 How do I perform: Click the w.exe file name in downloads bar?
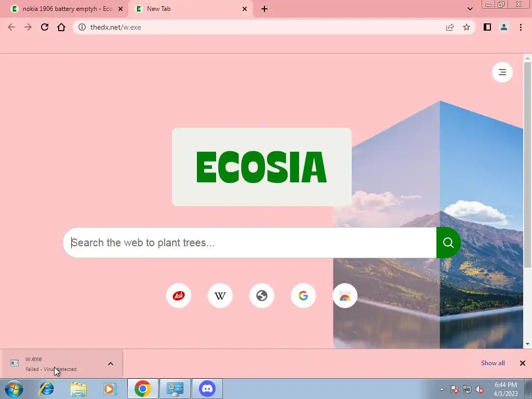34,358
